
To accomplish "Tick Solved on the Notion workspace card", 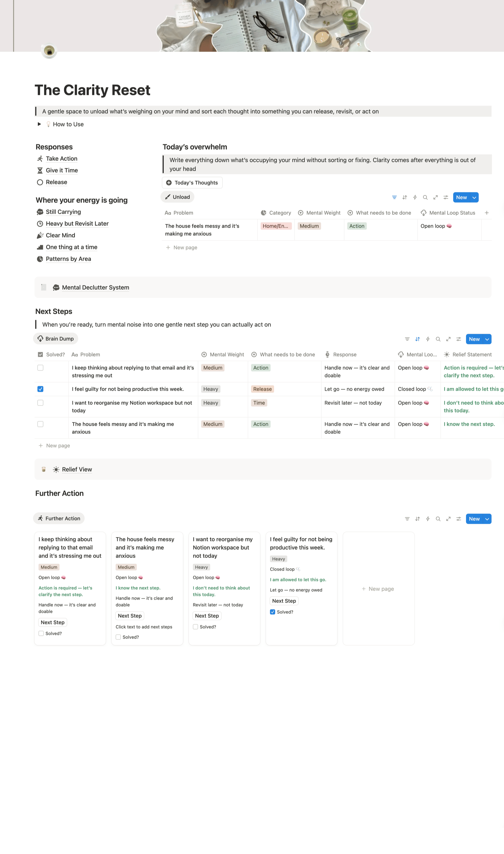I will (196, 627).
